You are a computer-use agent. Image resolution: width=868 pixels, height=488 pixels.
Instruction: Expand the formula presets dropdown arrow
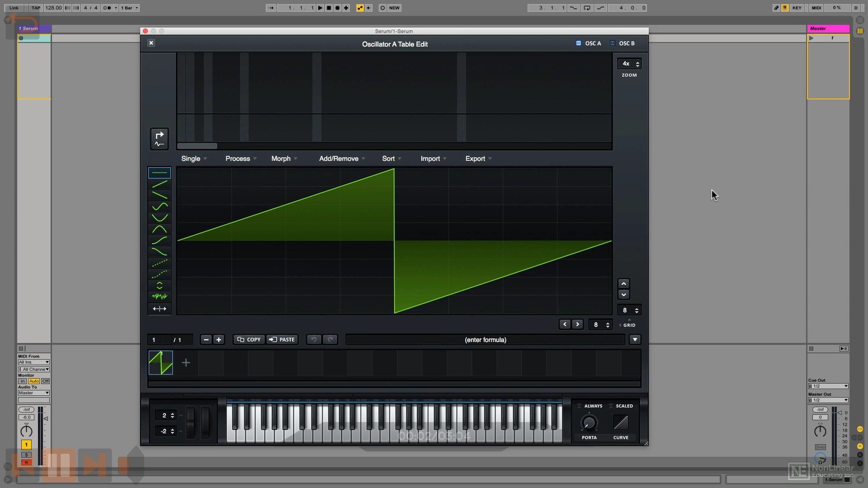635,339
